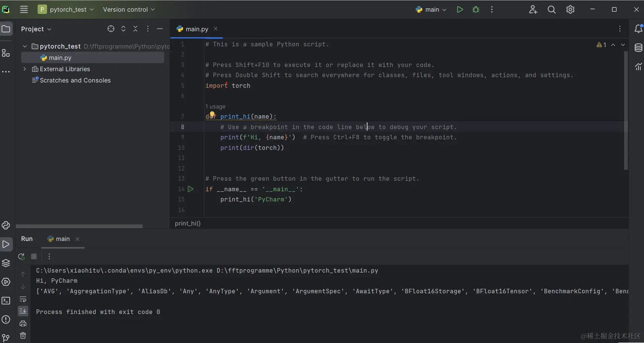Expand External Libraries node
The image size is (644, 343).
pyautogui.click(x=25, y=69)
